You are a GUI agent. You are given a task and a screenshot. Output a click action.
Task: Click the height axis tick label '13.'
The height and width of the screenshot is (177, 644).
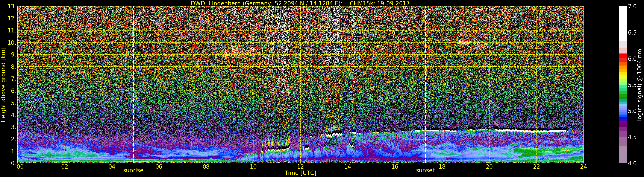tap(12, 6)
